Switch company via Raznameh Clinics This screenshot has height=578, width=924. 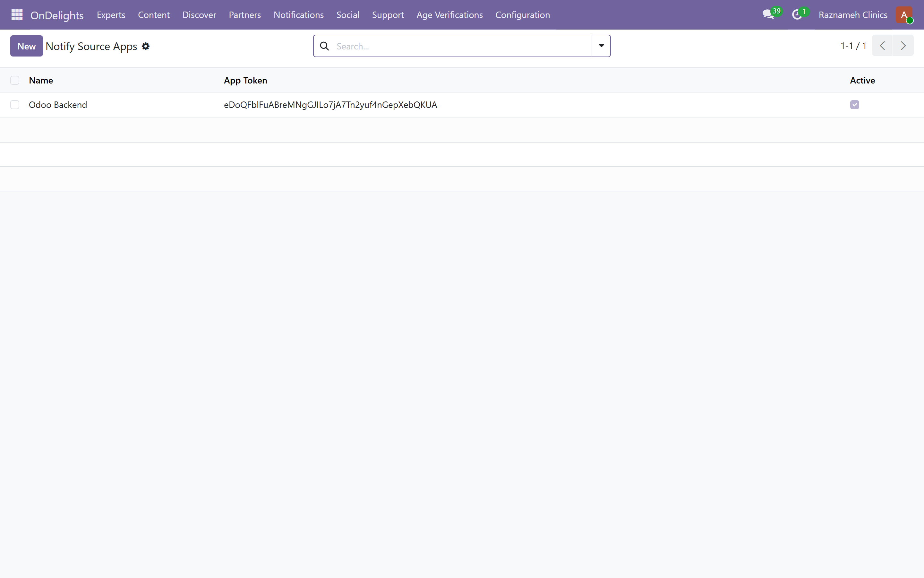[x=852, y=15]
